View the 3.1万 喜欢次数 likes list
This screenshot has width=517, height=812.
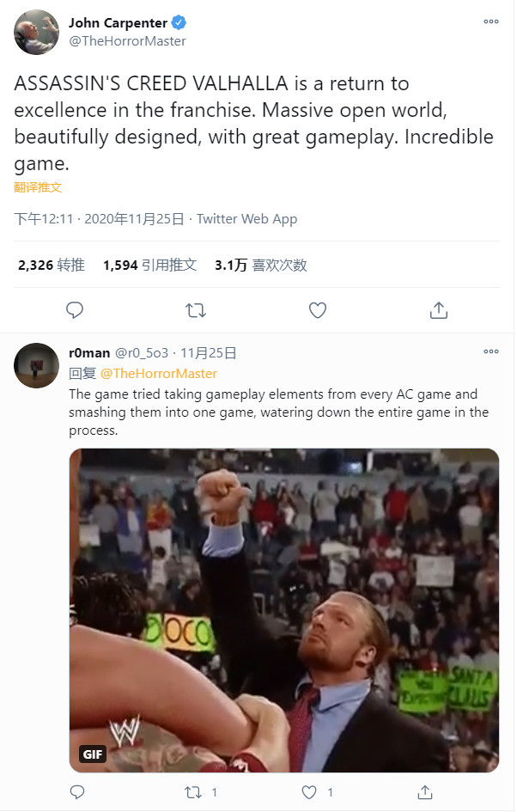(x=261, y=266)
